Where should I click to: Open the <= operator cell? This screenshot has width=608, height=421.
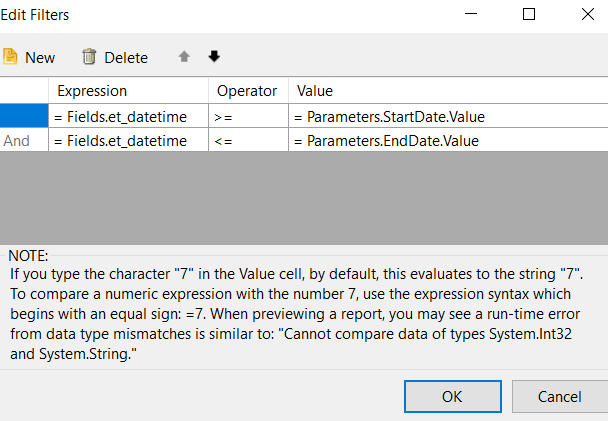(248, 141)
